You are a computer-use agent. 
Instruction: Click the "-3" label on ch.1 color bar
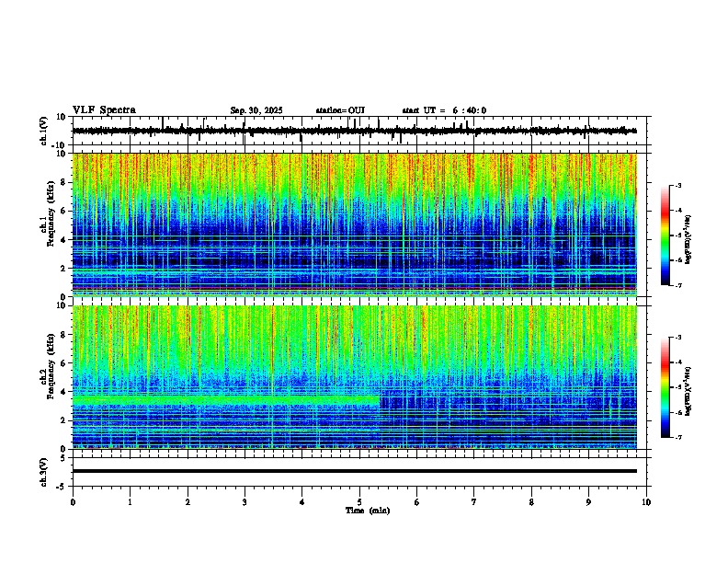(x=678, y=185)
